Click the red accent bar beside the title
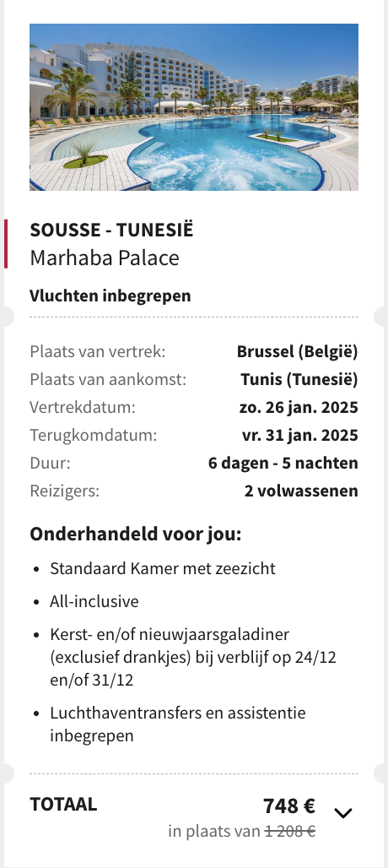Viewport: 388px width, 868px height. (x=6, y=243)
